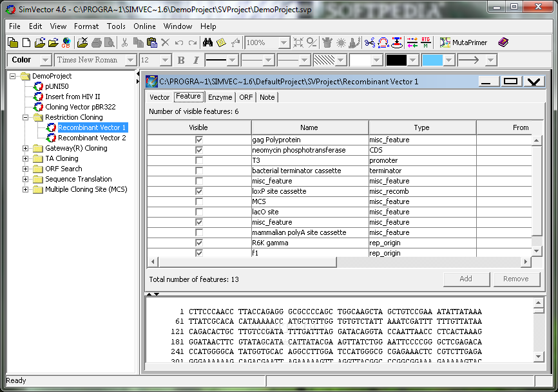Viewport: 558px width, 392px height.
Task: Click the light blue color swatch
Action: [432, 60]
